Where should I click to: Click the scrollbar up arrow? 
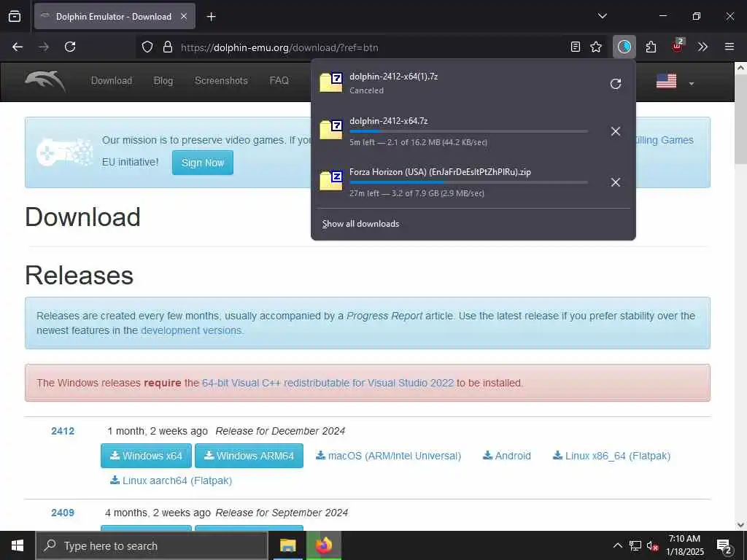tap(740, 68)
